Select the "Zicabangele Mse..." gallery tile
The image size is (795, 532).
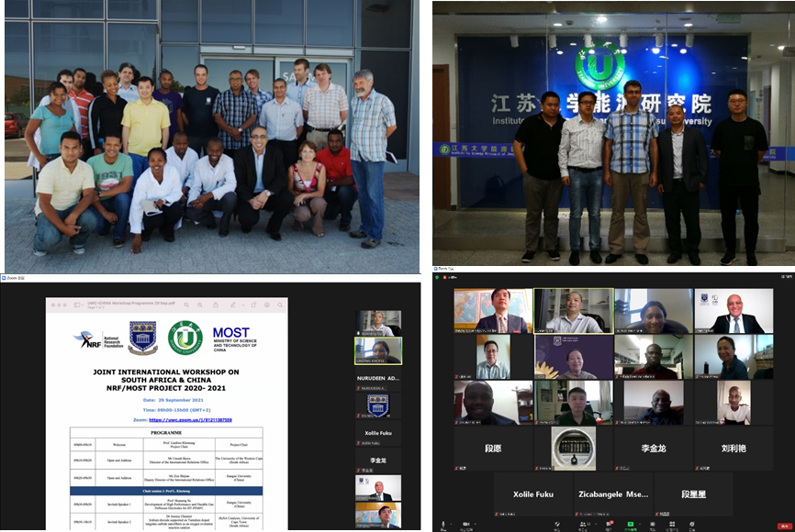tap(613, 494)
